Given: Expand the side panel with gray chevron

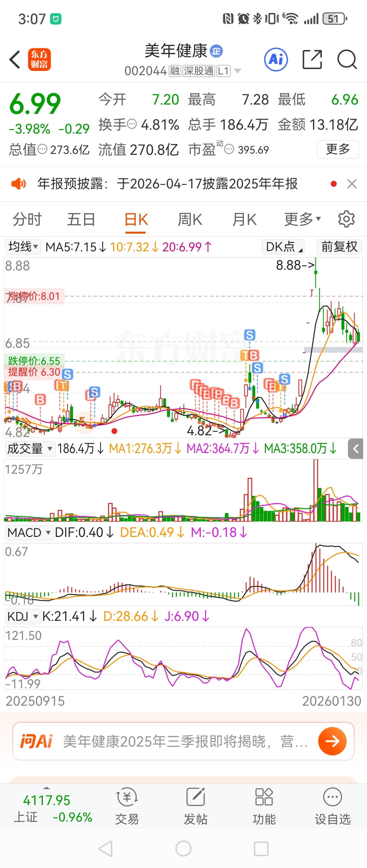Looking at the screenshot, I should click(x=355, y=449).
